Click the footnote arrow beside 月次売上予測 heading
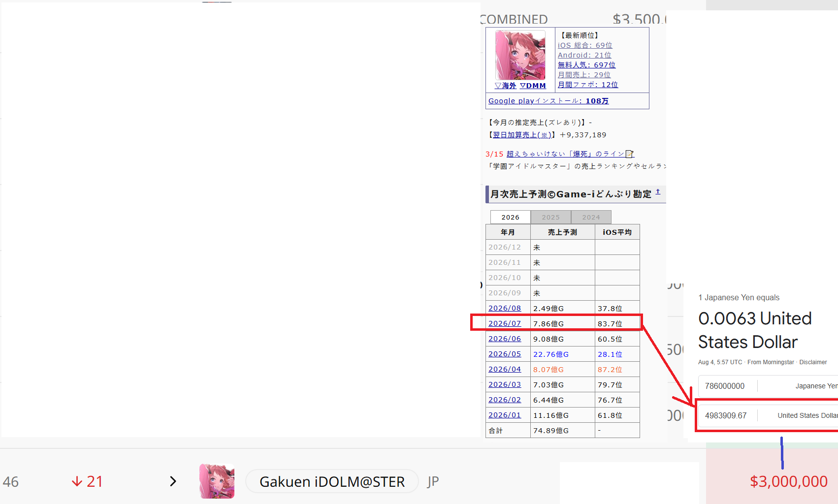 (x=658, y=192)
